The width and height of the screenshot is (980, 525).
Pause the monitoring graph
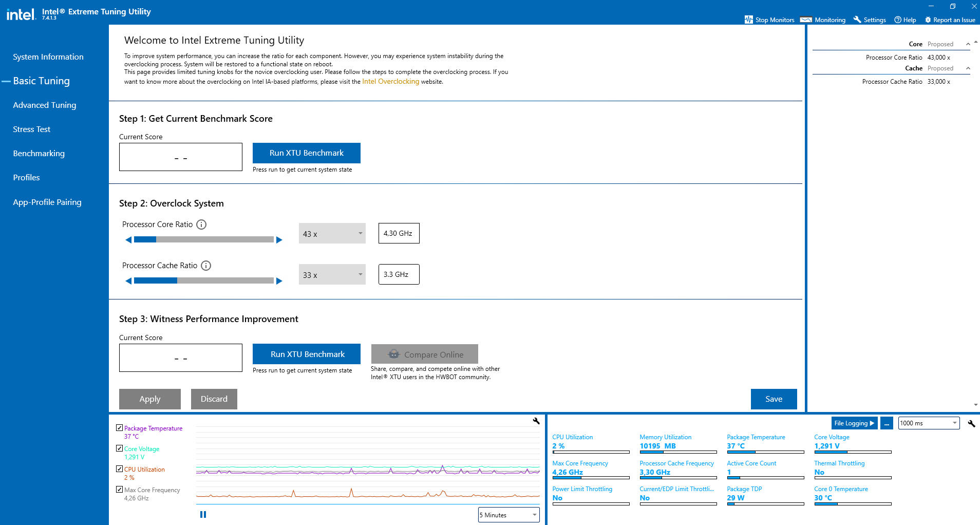[203, 514]
